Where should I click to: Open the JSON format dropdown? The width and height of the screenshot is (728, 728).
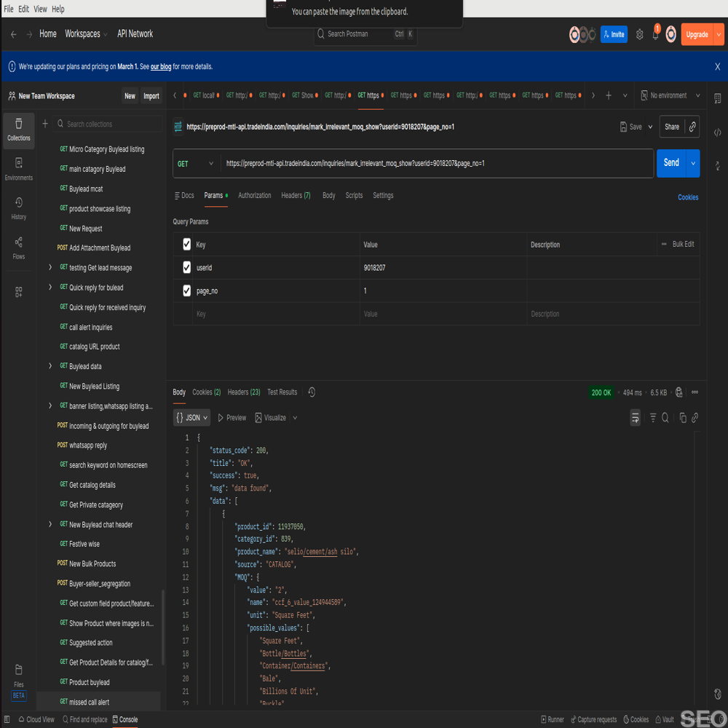[x=191, y=418]
